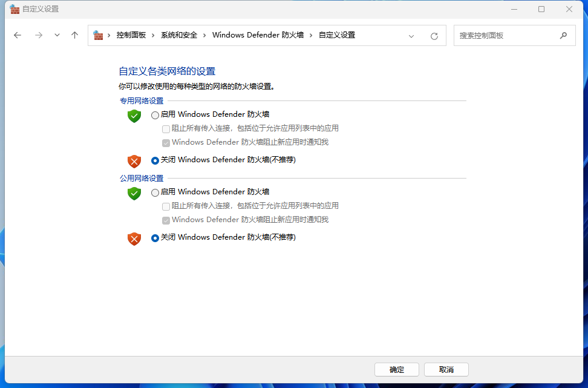Click the 搜索控制面板 search field
588x388 pixels.
(505, 35)
